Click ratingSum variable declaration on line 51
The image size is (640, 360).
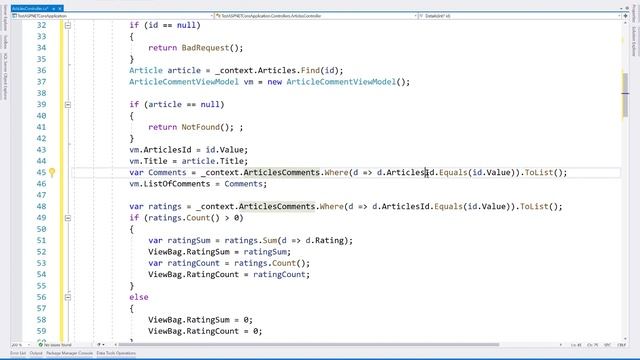pos(188,240)
